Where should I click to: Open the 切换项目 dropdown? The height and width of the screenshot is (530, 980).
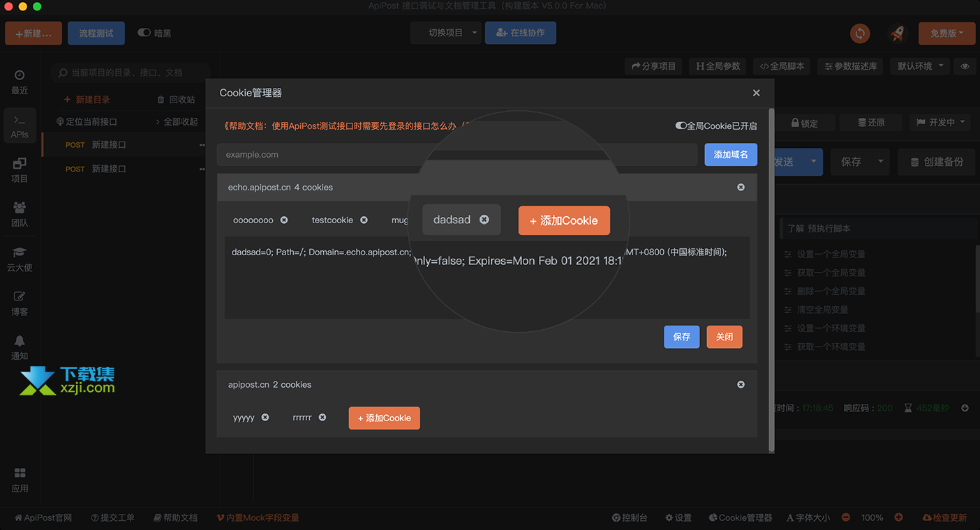[445, 33]
